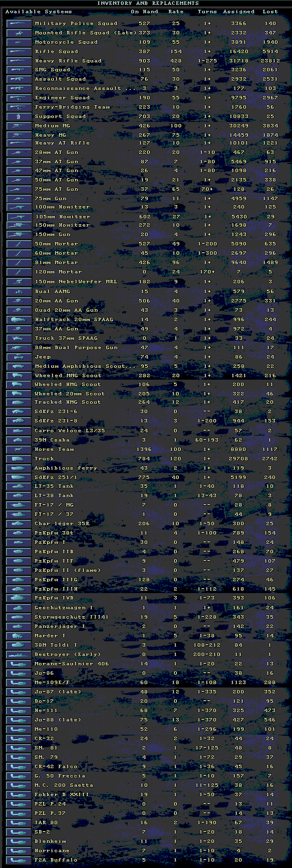Click the Military Police Squad unit icon

[x=19, y=23]
